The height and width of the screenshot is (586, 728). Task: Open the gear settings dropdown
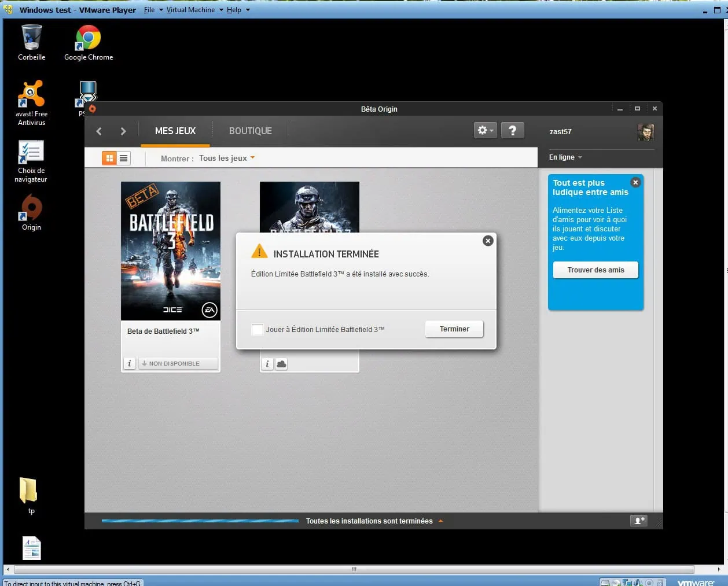pos(485,131)
